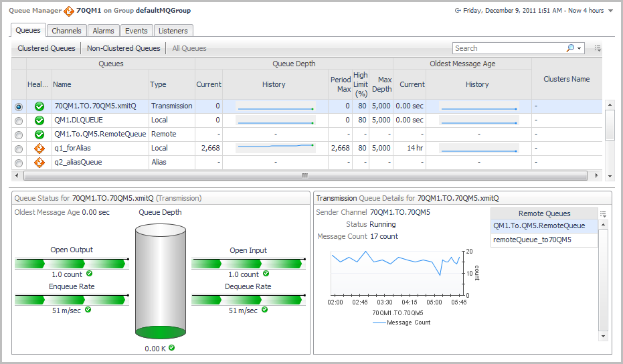Show Clustered Queues filter
The width and height of the screenshot is (623, 364).
click(x=46, y=48)
